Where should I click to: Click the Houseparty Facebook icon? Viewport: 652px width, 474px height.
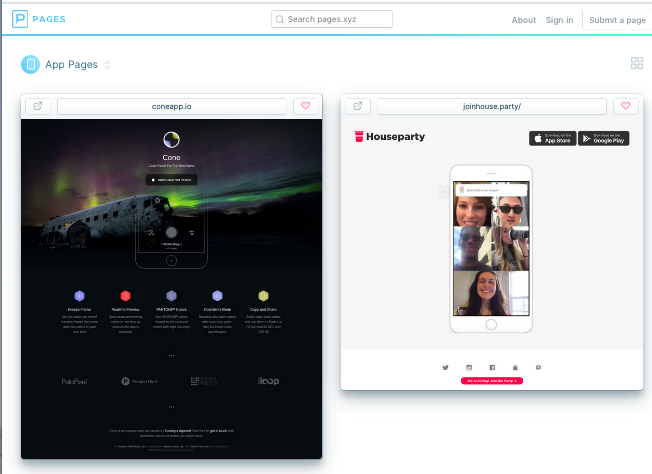[492, 367]
